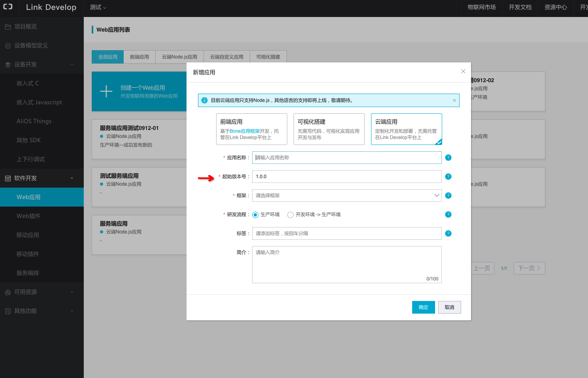Viewport: 588px width, 378px height.
Task: Expand the 其他功能 section chevron
Action: (72, 311)
